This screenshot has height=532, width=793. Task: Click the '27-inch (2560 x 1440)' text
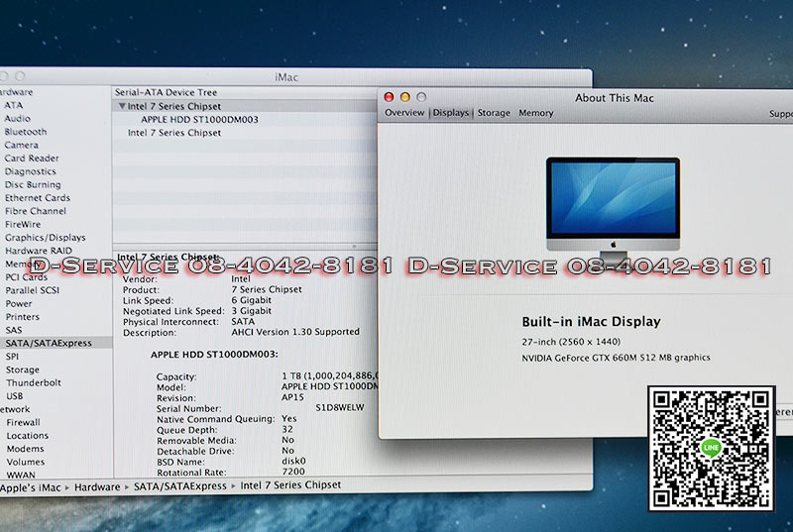571,342
